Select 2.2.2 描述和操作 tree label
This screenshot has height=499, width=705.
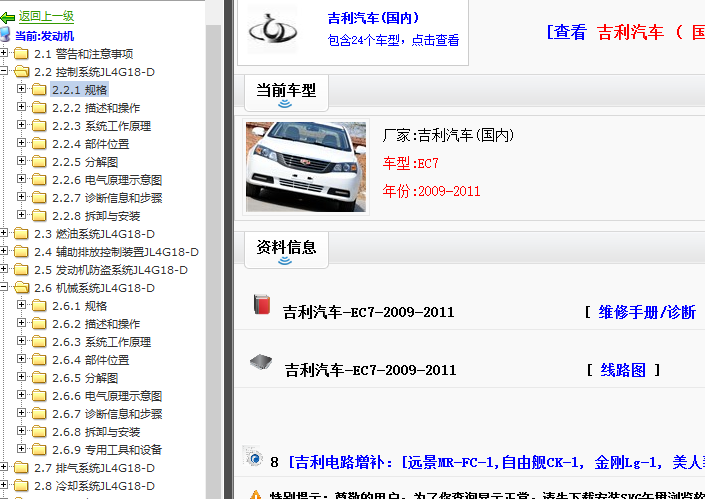click(x=96, y=108)
